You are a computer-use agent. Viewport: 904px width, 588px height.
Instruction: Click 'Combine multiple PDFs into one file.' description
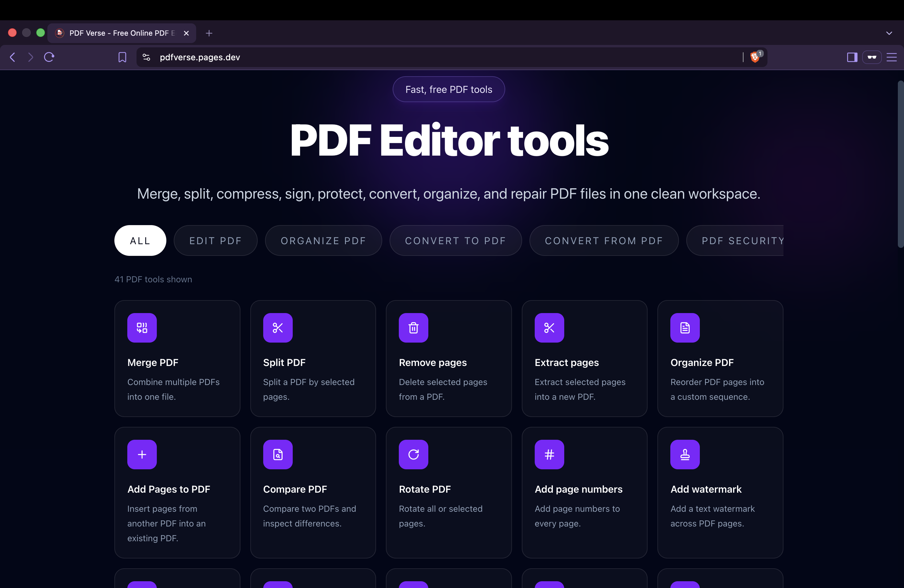click(173, 389)
